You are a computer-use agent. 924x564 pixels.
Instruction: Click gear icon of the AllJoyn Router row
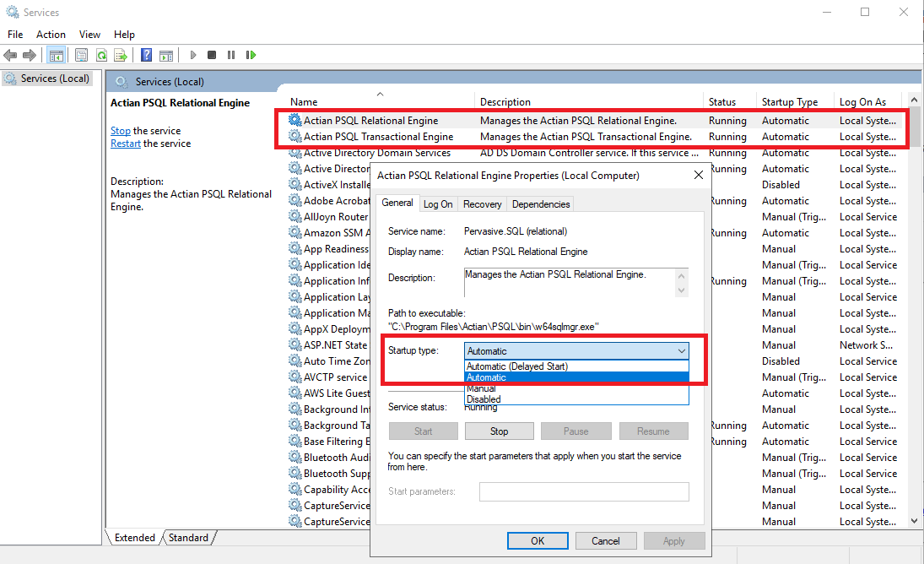click(x=294, y=216)
